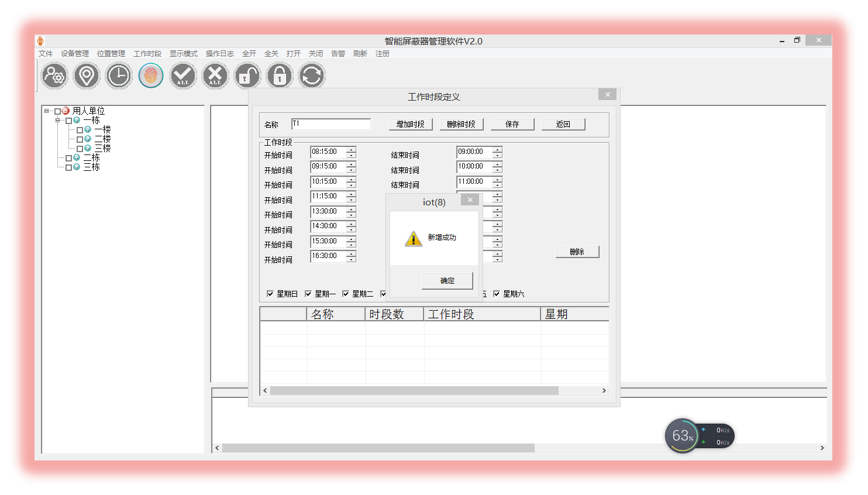This screenshot has height=495, width=868.
Task: Open the 操作日志 menu
Action: [219, 54]
